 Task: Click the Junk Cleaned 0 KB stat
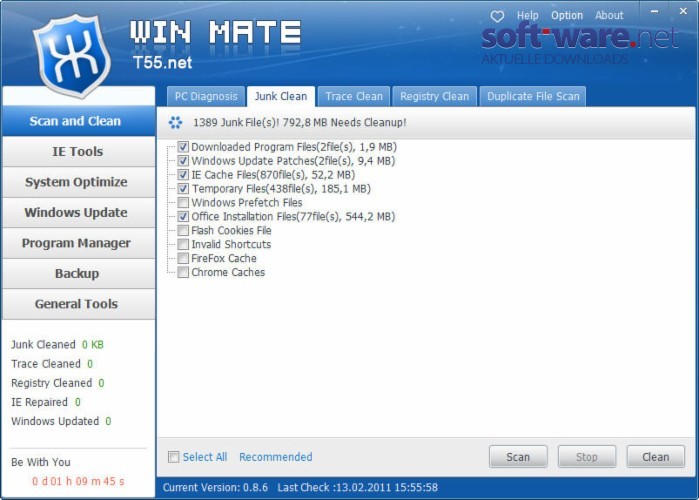57,344
